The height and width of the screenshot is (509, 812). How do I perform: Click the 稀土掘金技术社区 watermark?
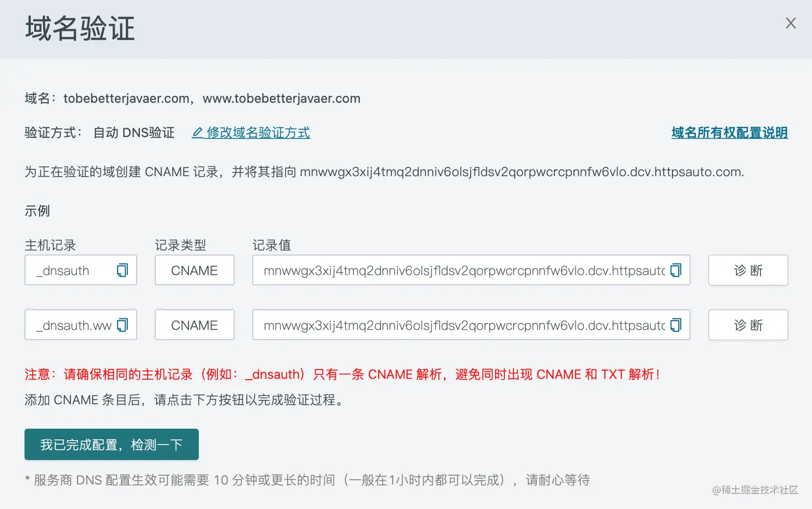click(755, 490)
